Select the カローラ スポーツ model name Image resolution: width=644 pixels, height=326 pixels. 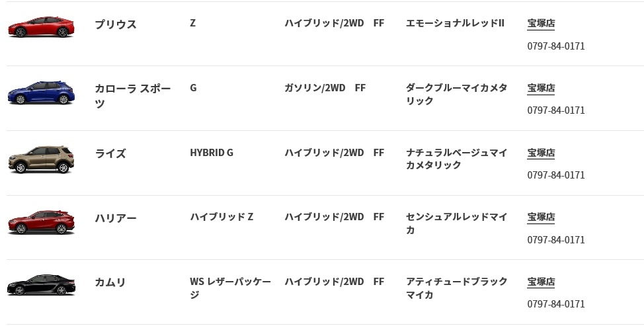pos(133,96)
